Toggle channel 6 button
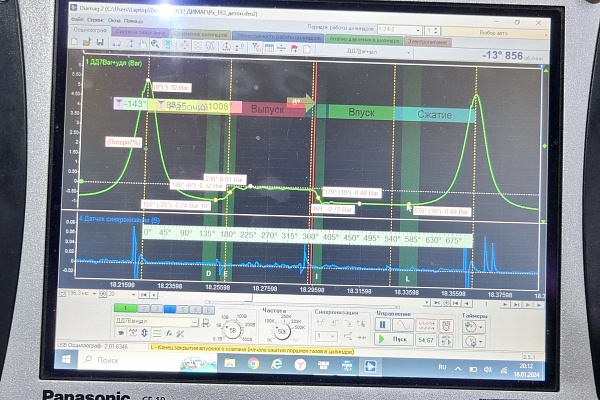The width and height of the screenshot is (600, 400). coord(196,309)
